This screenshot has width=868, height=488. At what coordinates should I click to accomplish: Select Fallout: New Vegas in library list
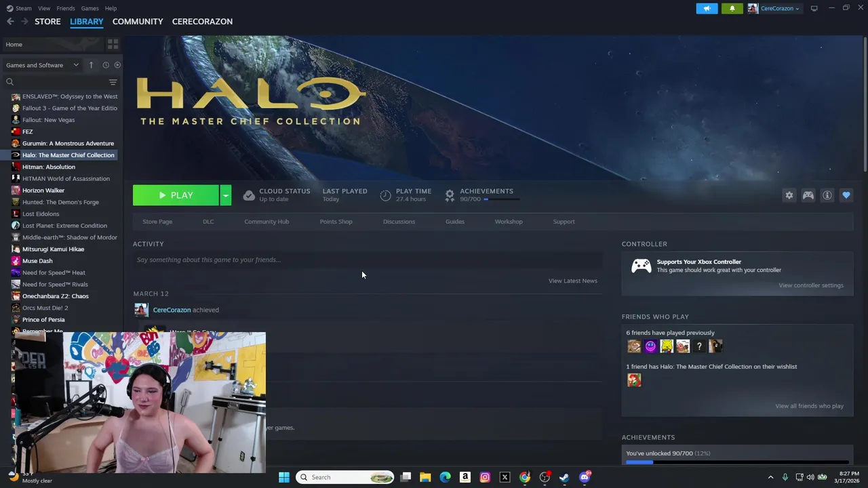pos(49,120)
